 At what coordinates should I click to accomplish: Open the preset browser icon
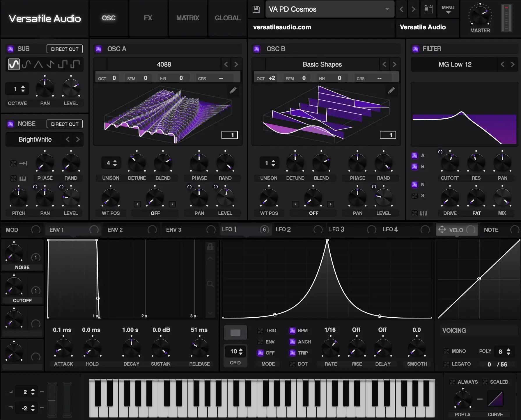point(428,9)
